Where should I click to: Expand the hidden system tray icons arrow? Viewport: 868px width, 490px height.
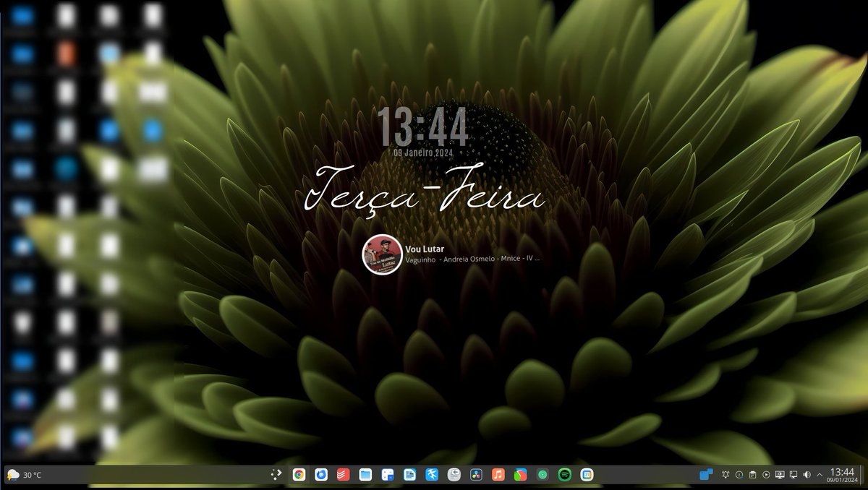coord(820,475)
